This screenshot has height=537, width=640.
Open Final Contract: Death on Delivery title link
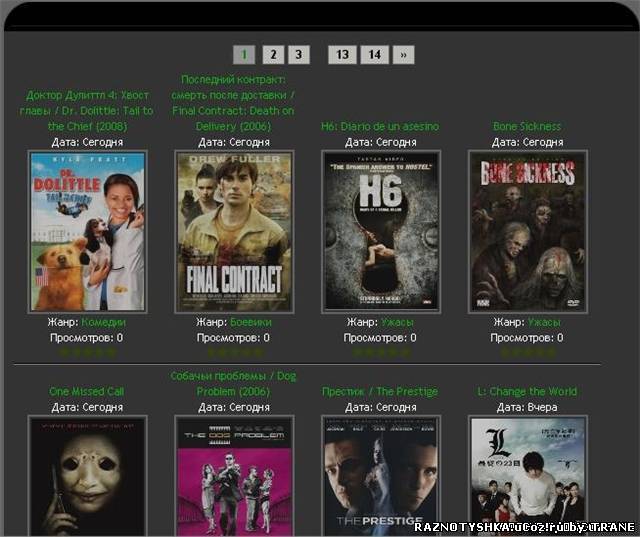click(233, 103)
